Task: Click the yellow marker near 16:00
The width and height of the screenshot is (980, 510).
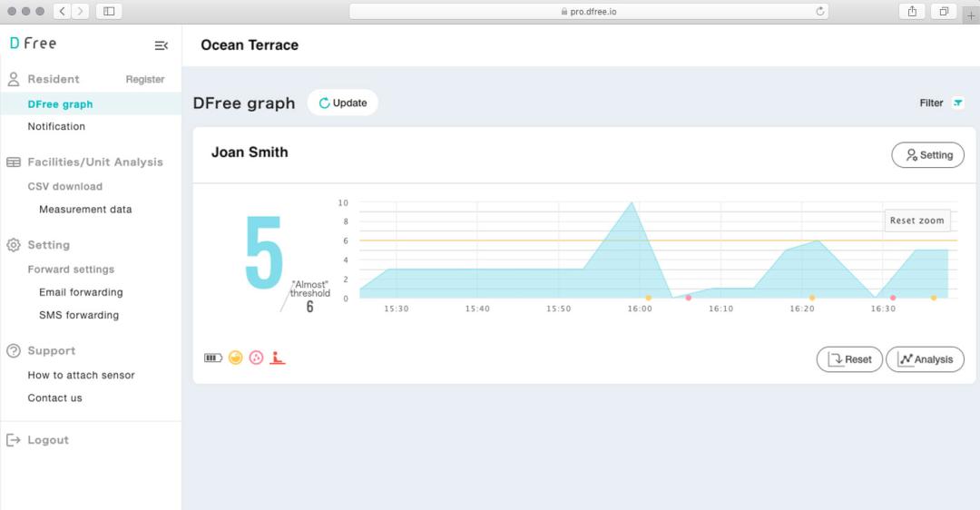Action: pyautogui.click(x=648, y=298)
